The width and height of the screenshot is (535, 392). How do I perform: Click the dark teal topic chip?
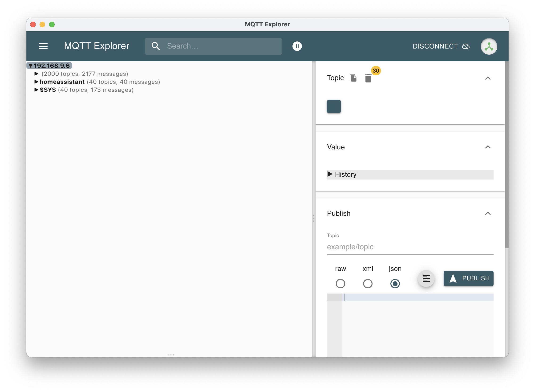click(334, 106)
